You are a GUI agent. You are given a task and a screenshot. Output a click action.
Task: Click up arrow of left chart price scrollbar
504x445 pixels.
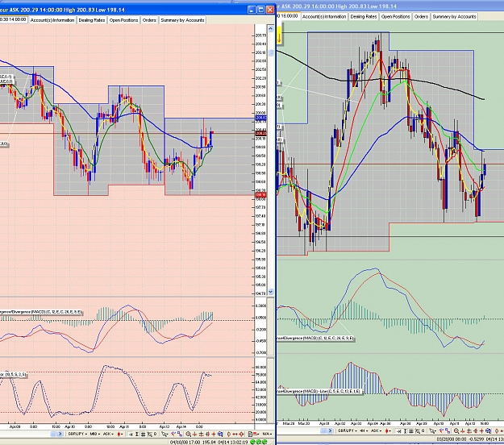(x=271, y=29)
